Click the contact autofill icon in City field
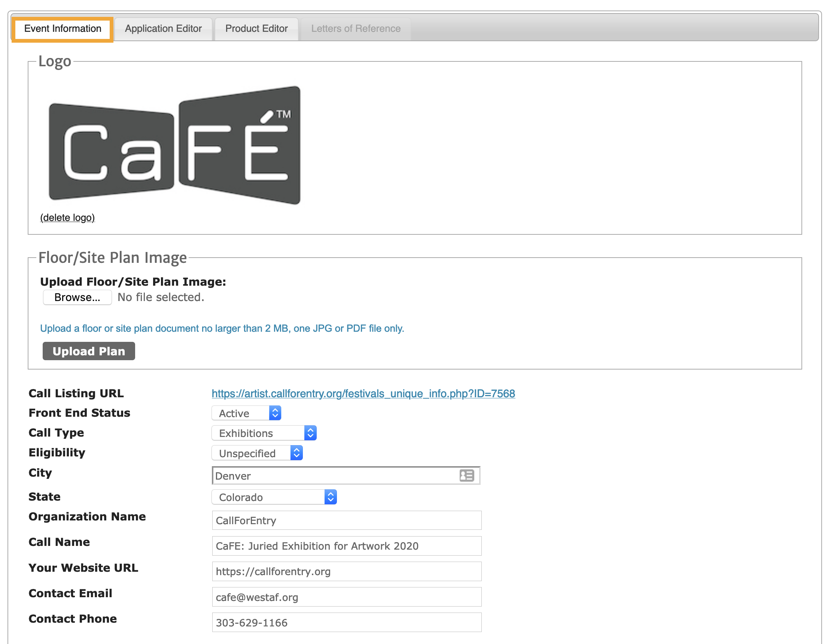831x644 pixels. click(x=466, y=476)
